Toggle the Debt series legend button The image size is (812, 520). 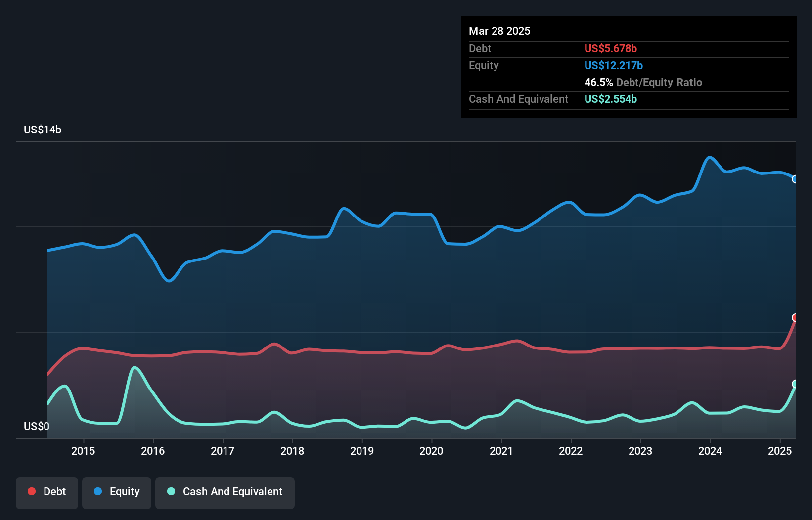point(47,493)
